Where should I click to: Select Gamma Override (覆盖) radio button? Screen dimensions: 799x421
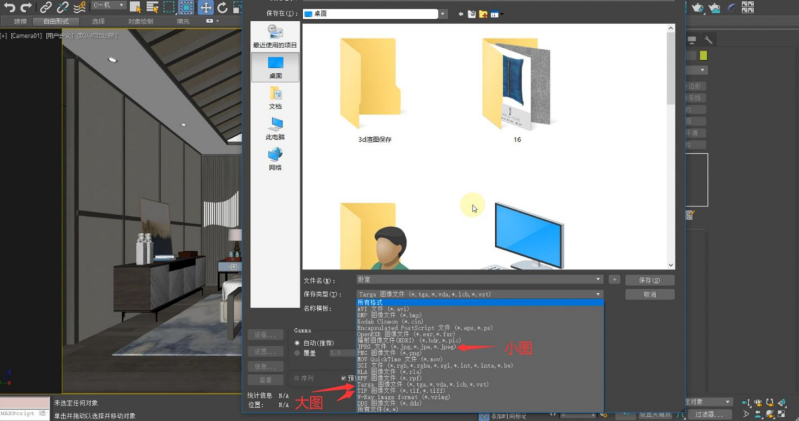tap(297, 353)
